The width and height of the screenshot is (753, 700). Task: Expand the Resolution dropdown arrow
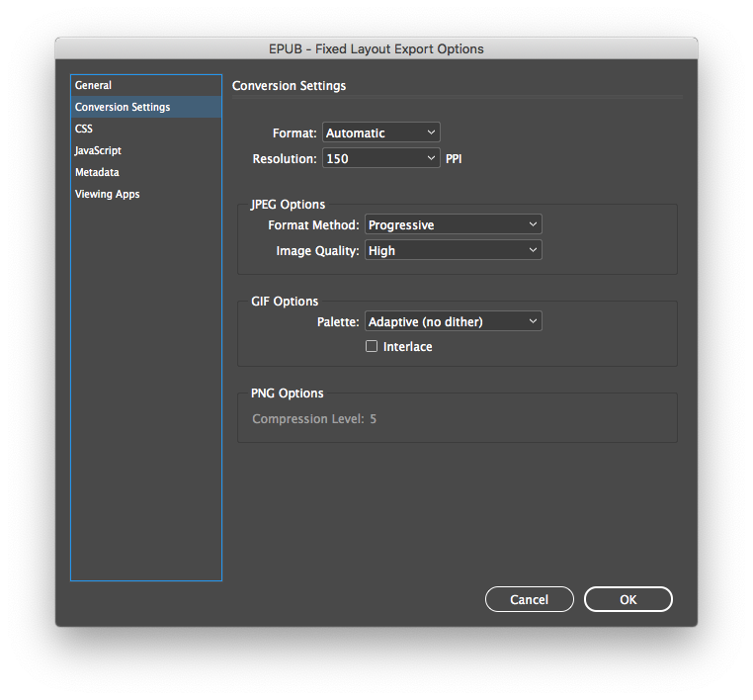[x=431, y=158]
